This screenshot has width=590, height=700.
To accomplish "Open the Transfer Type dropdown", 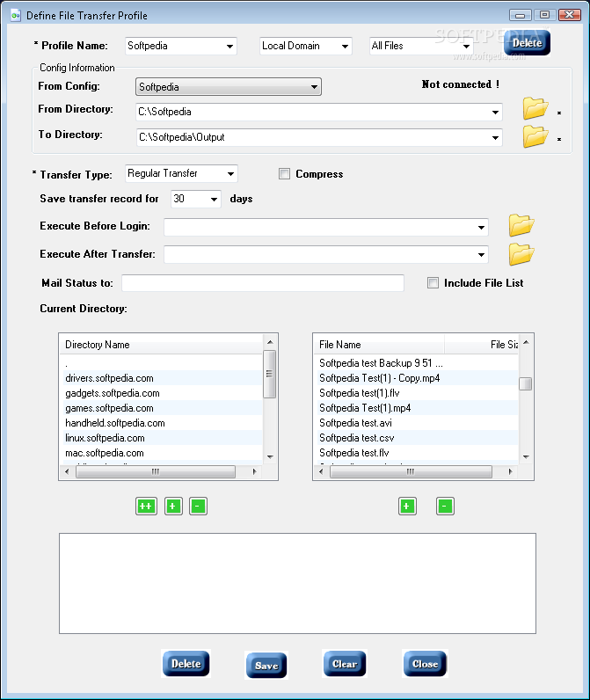I will (x=230, y=173).
